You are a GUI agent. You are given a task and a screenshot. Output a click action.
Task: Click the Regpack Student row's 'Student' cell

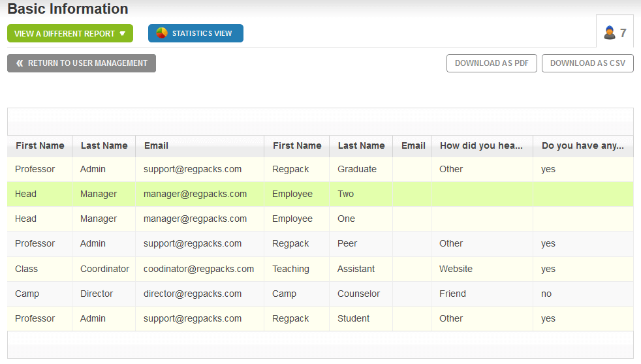point(353,318)
